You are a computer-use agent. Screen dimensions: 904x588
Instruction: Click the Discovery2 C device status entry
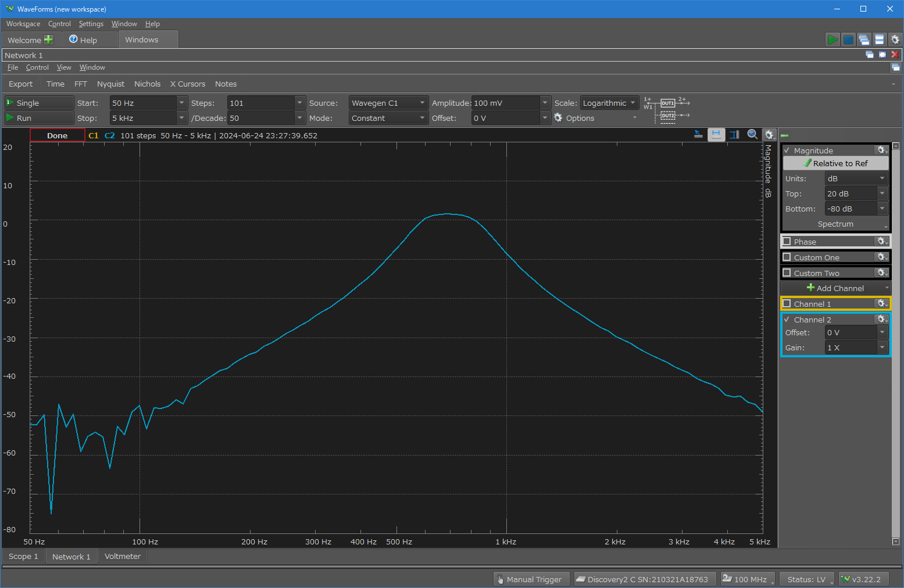point(645,579)
